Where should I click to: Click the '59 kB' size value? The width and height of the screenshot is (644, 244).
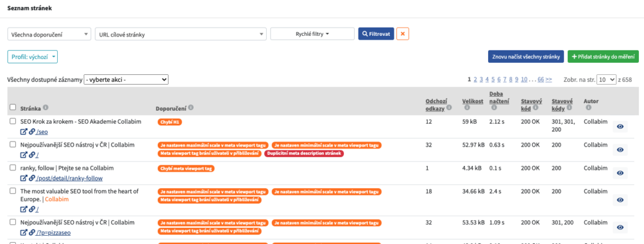click(469, 121)
